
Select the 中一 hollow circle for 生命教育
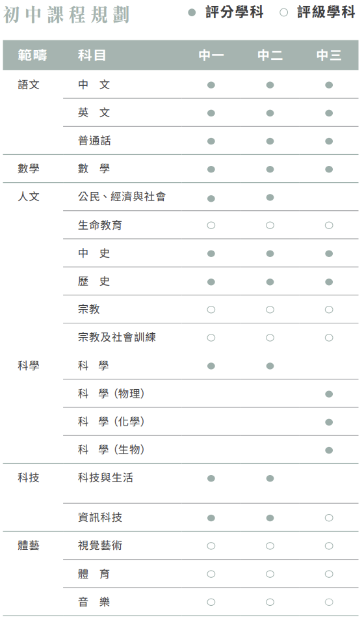[x=211, y=226]
